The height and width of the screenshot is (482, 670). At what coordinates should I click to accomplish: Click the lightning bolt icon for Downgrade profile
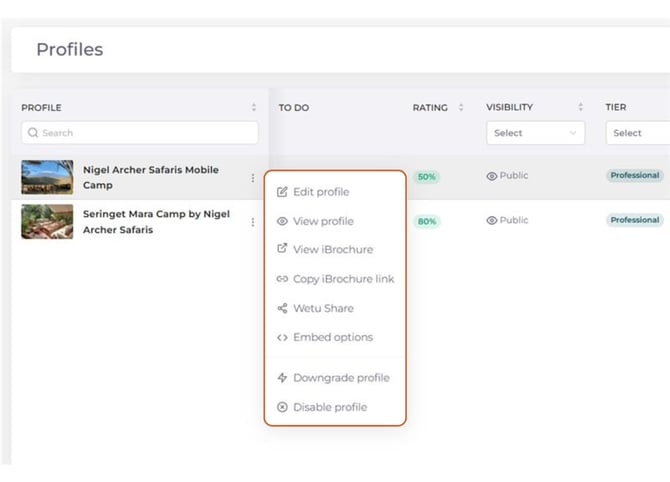click(x=282, y=378)
